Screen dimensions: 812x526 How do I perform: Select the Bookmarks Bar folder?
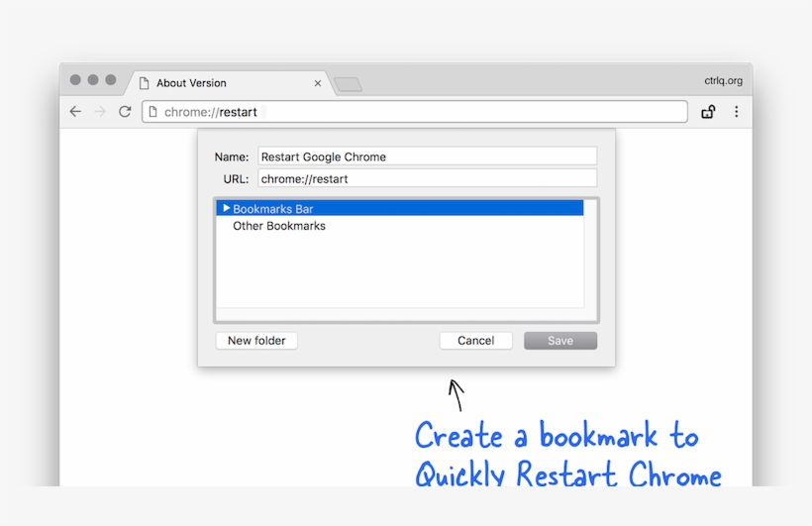tap(400, 208)
